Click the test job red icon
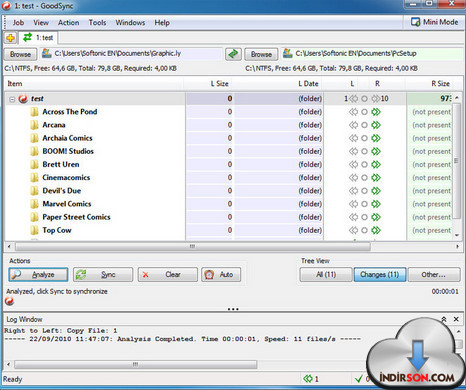The image size is (466, 390). click(23, 99)
